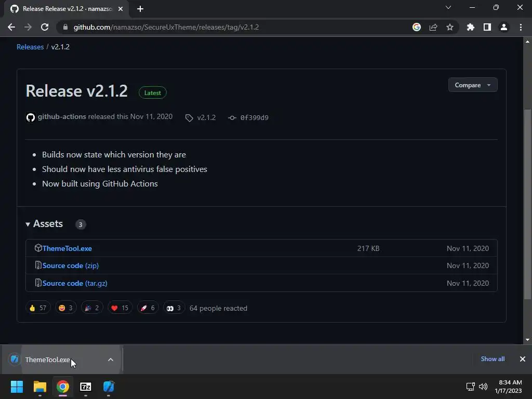Click the Chrome taskbar icon

pyautogui.click(x=63, y=387)
